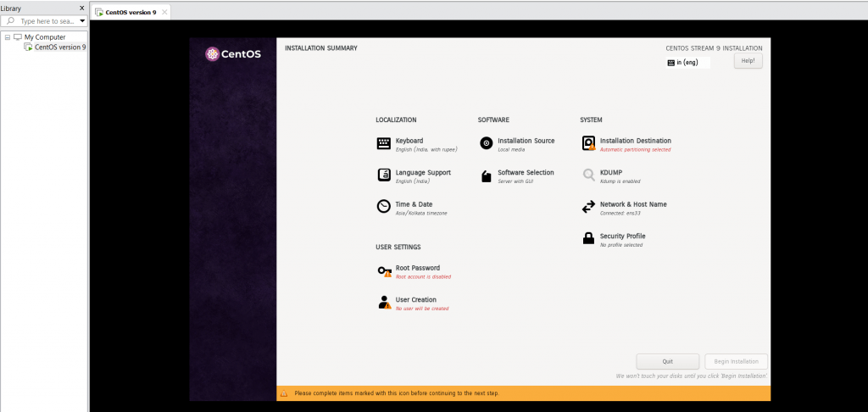Open KDUMP settings label
Viewport: 868px width, 412px height.
coord(611,173)
